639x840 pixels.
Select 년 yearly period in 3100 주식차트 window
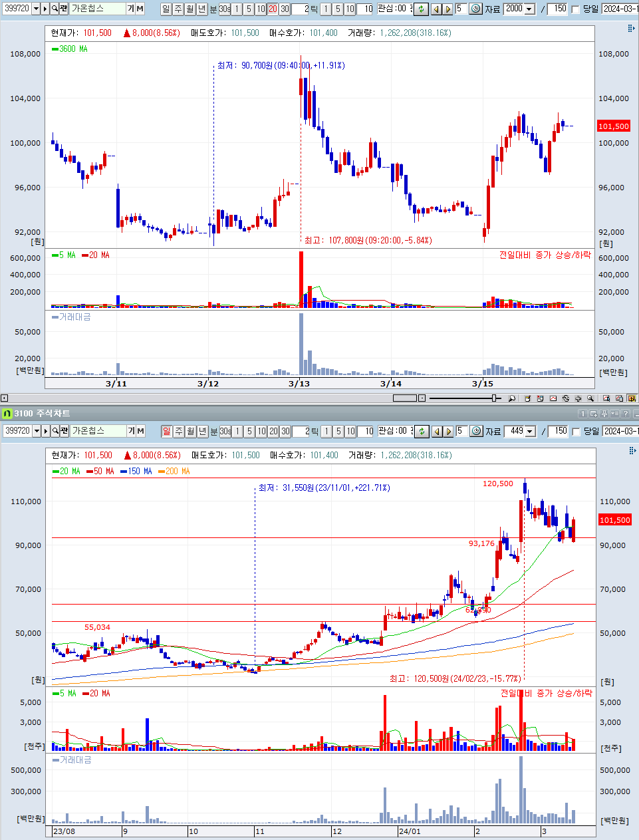[202, 431]
